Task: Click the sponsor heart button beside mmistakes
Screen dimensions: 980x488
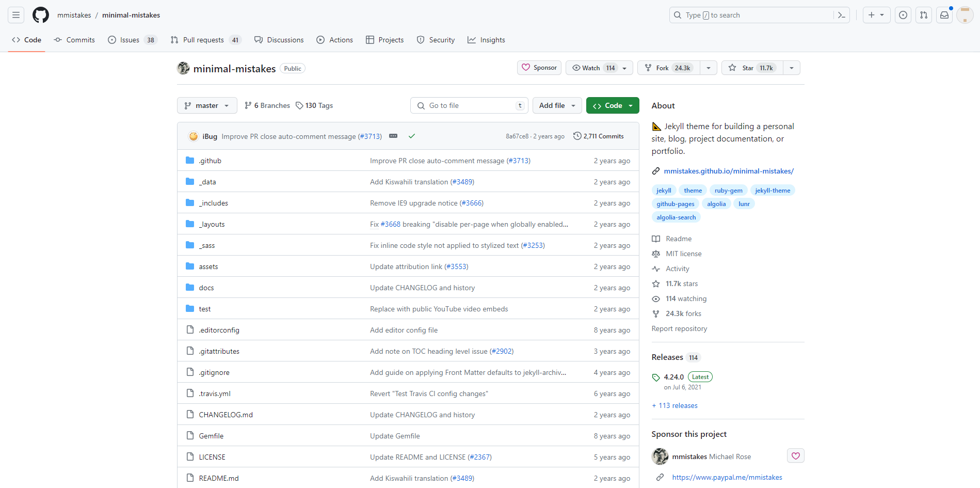Action: click(796, 456)
